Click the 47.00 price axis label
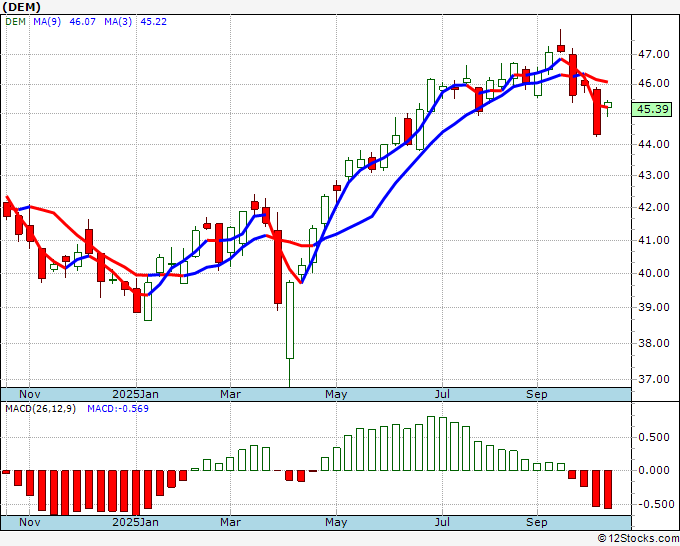The width and height of the screenshot is (680, 546). pyautogui.click(x=653, y=54)
